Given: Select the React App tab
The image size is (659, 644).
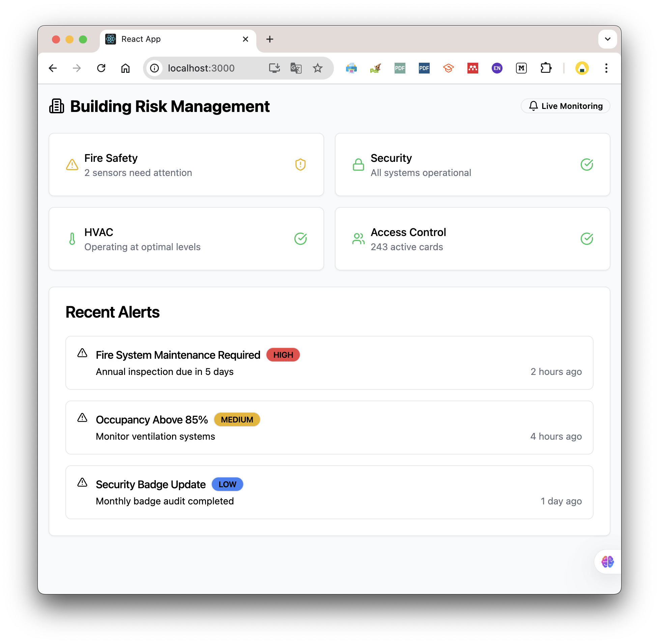Looking at the screenshot, I should pyautogui.click(x=178, y=39).
